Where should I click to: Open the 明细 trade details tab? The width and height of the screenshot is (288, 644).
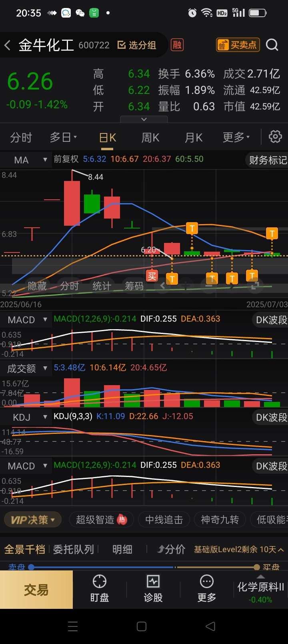coord(122,549)
